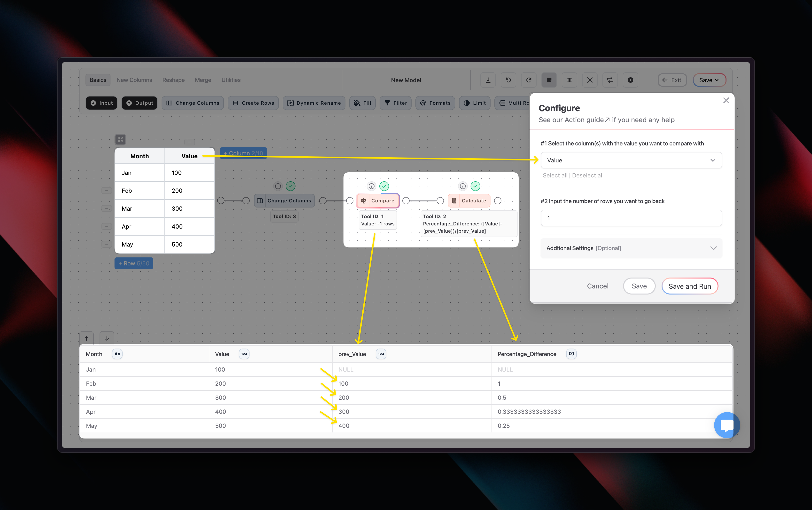Click the download icon in top toolbar
The height and width of the screenshot is (510, 812).
tap(488, 80)
